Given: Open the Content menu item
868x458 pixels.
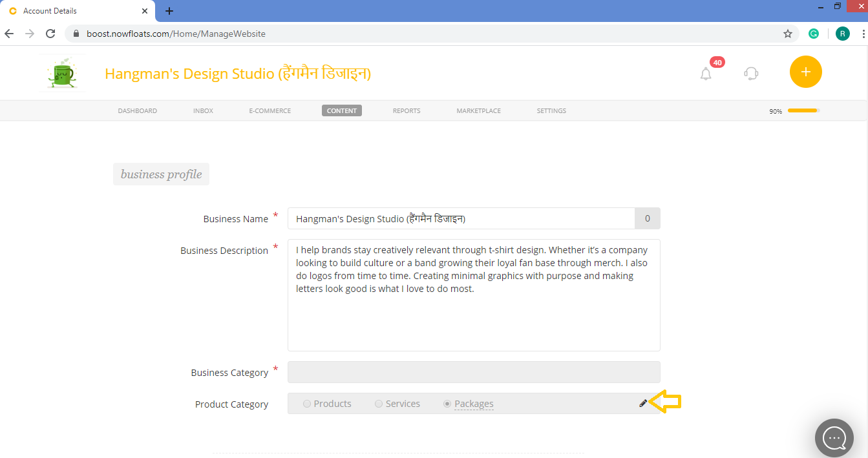Looking at the screenshot, I should pyautogui.click(x=342, y=110).
